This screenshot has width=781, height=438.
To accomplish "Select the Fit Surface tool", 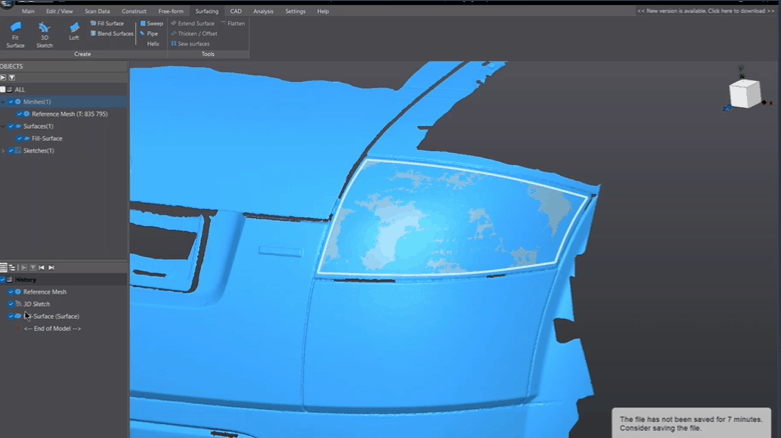I will point(15,33).
